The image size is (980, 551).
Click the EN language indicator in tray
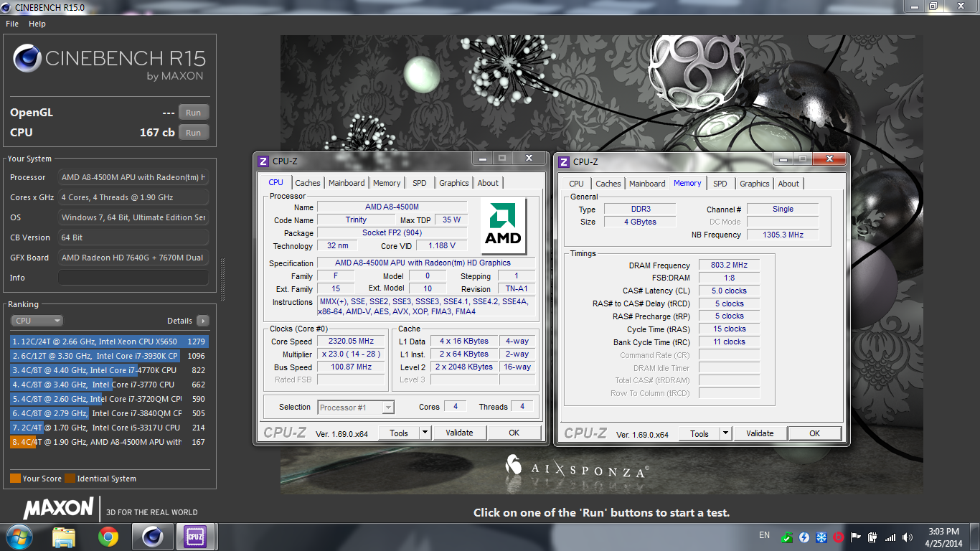[x=764, y=535]
